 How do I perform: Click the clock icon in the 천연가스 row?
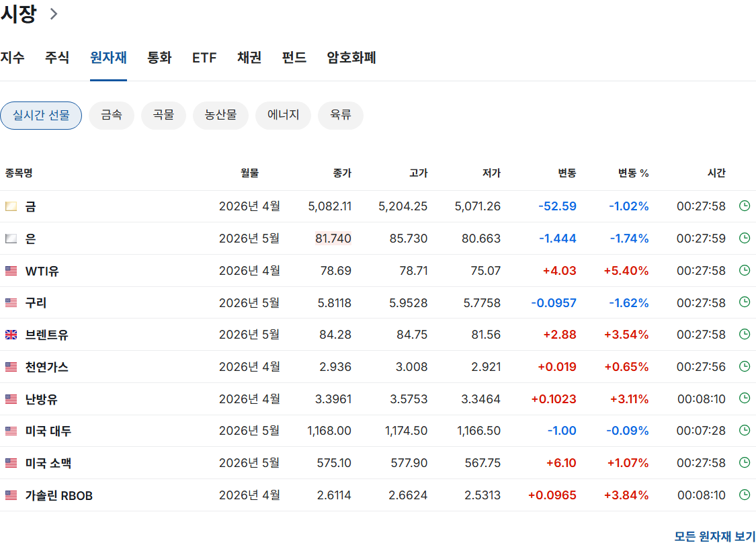[x=745, y=366]
